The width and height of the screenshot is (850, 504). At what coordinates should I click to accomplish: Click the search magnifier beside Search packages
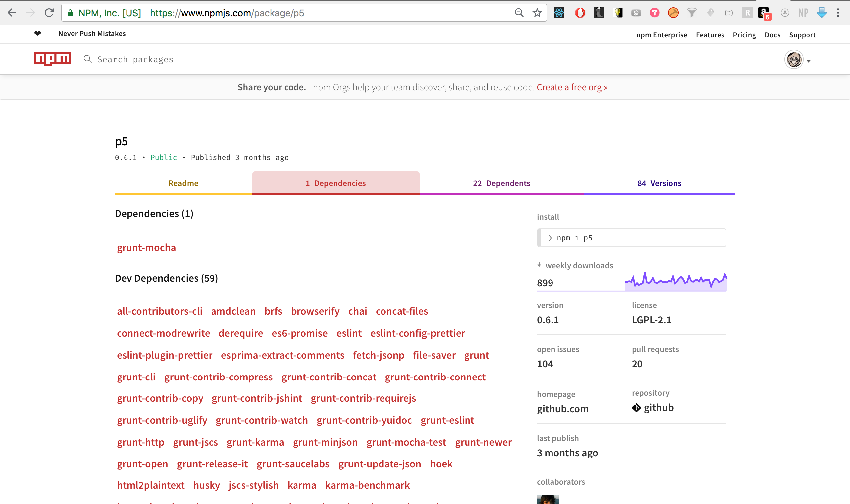[x=88, y=59]
